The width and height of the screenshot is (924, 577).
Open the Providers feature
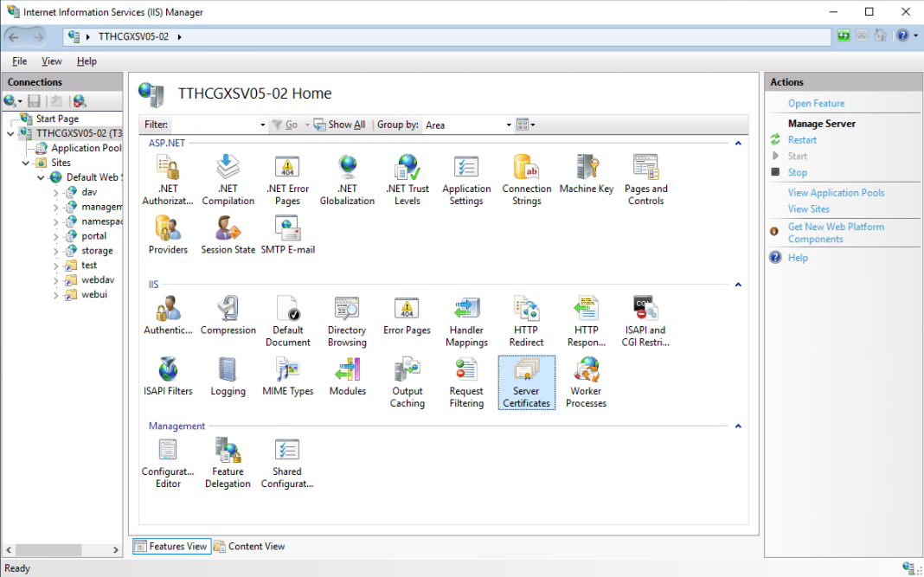(168, 234)
